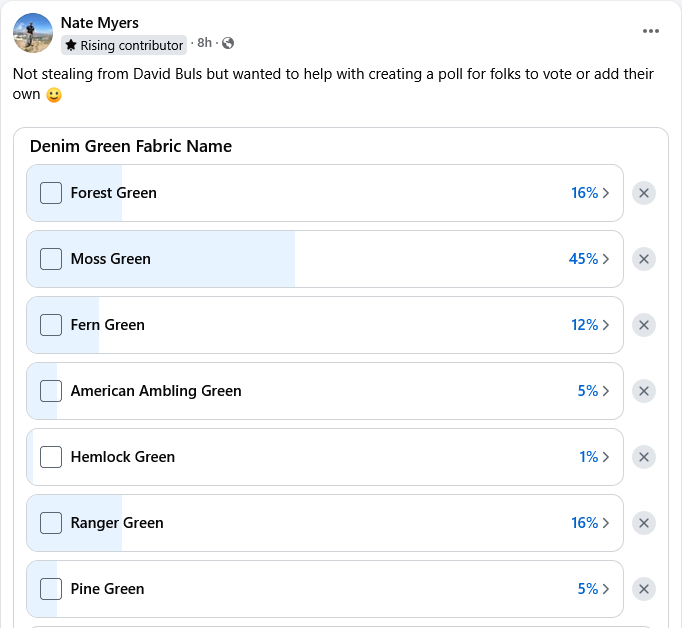Click the X beside Ranger Green
682x628 pixels.
click(x=644, y=523)
